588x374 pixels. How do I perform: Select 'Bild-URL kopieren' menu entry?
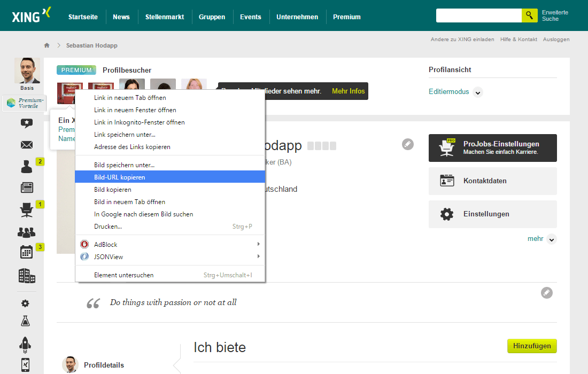(170, 177)
